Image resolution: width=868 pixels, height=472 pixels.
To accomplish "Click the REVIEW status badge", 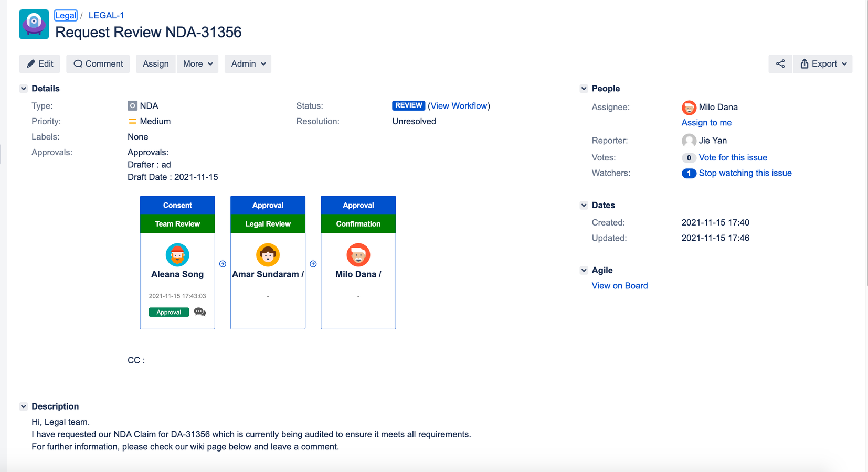I will (x=408, y=105).
